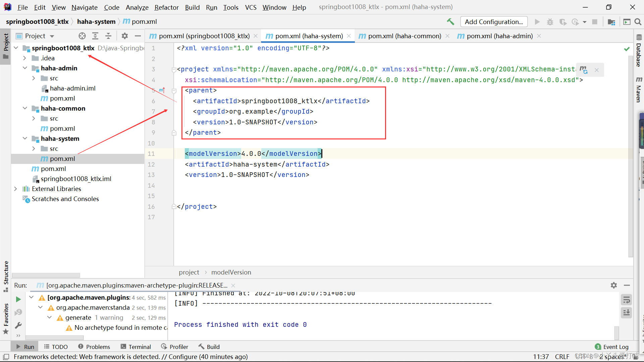The height and width of the screenshot is (362, 644).
Task: Click the Run playback control button
Action: pyautogui.click(x=537, y=21)
